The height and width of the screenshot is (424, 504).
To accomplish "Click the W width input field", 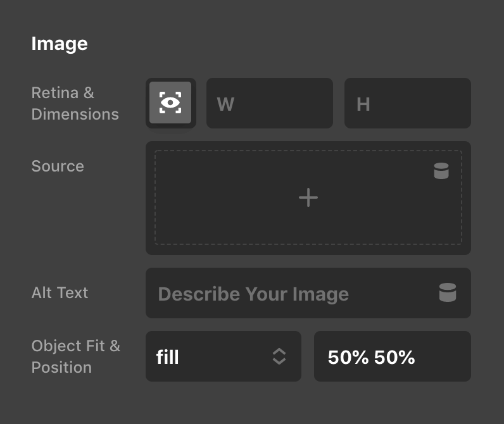I will [269, 103].
